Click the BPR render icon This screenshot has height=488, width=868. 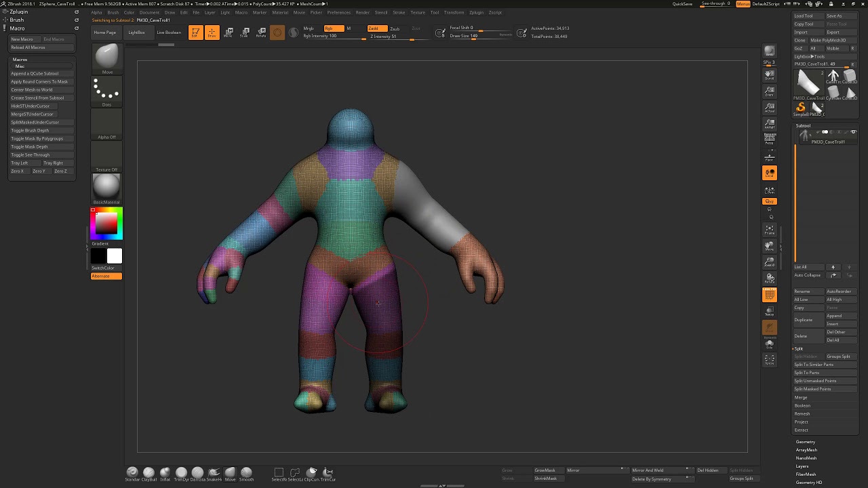(x=769, y=52)
